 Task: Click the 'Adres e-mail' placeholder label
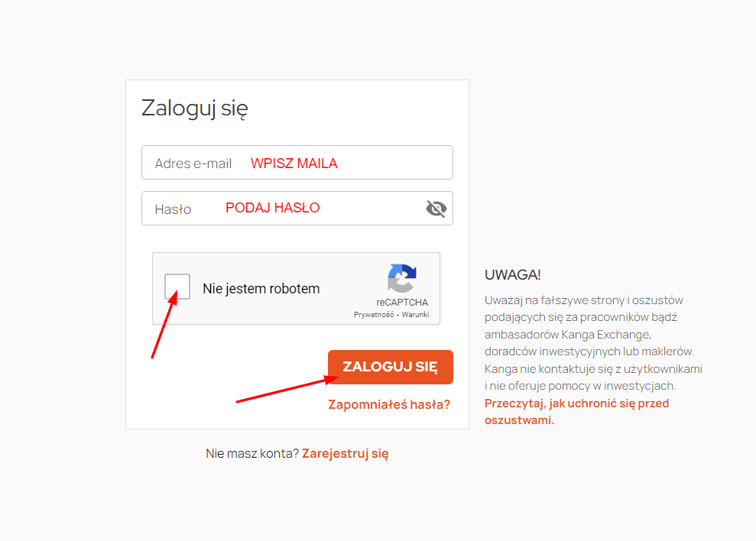point(193,164)
